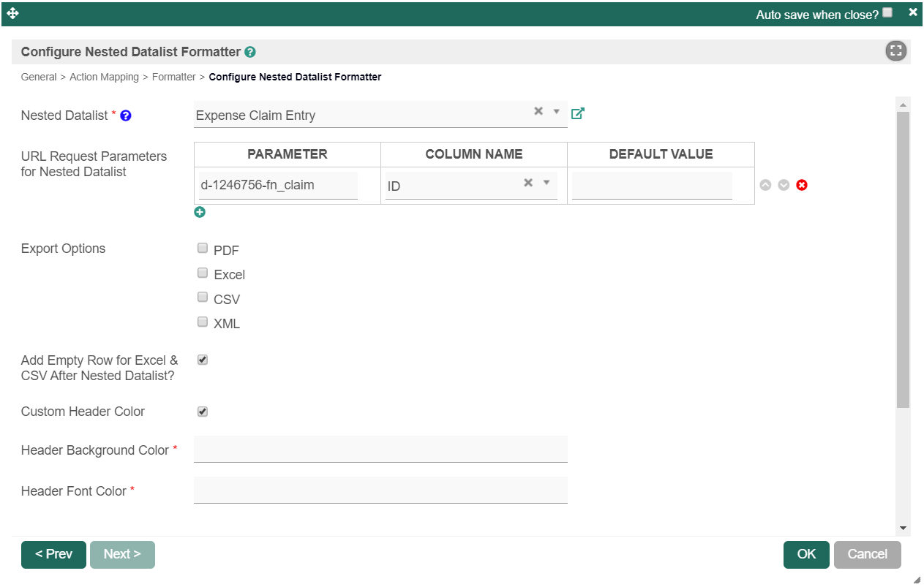The width and height of the screenshot is (924, 587).
Task: Click the move dialog icon in title bar
Action: coord(12,14)
